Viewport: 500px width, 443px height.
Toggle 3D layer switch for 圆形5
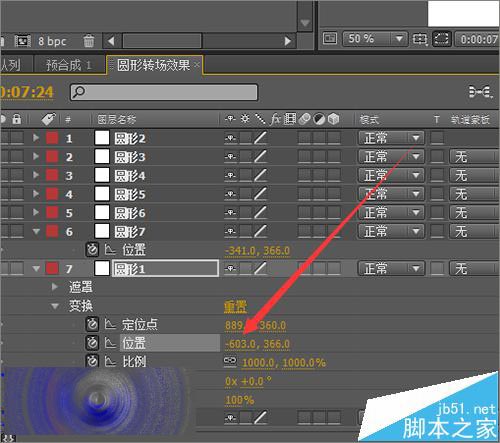(334, 194)
